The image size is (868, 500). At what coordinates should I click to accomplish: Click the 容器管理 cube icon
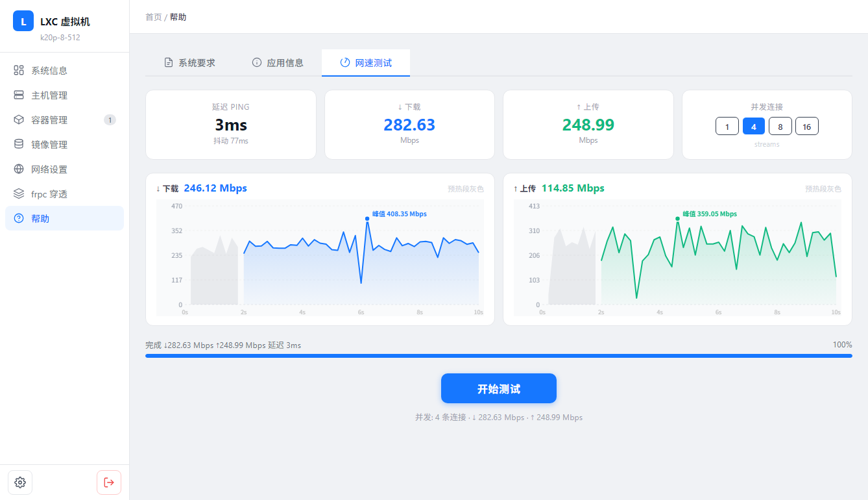coord(19,119)
